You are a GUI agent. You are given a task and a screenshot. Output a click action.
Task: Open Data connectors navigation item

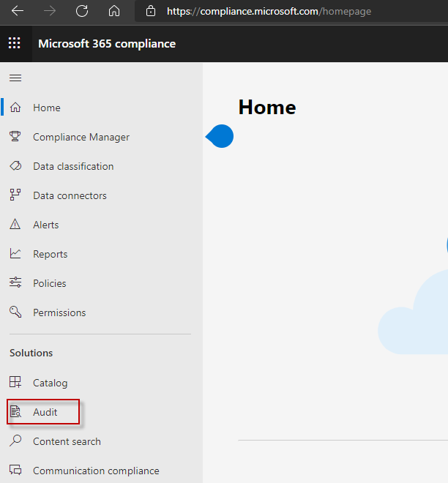point(70,195)
